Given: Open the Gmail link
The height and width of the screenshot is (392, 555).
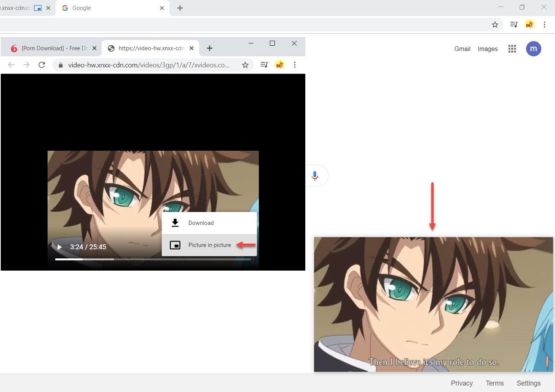Looking at the screenshot, I should pyautogui.click(x=462, y=49).
